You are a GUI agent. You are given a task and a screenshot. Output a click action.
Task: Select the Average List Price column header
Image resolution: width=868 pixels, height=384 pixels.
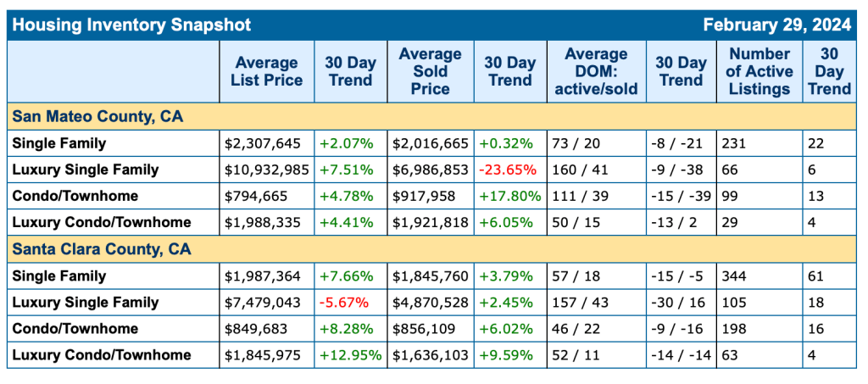[x=266, y=72]
